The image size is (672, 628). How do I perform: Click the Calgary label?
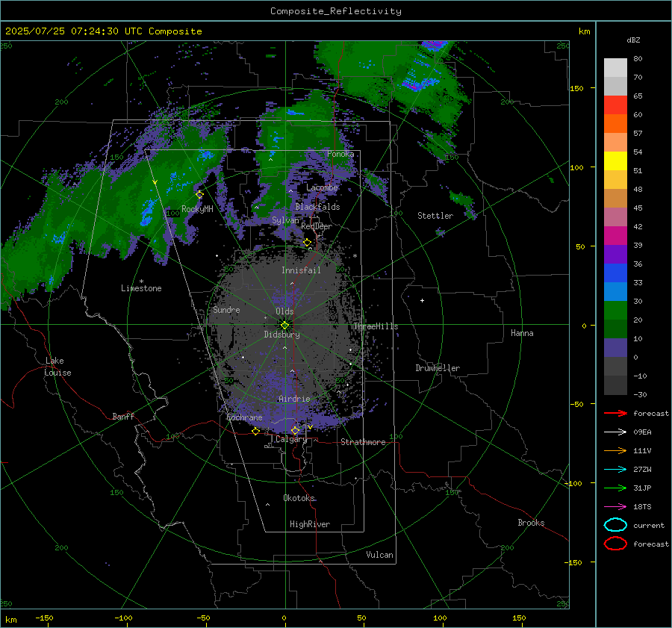pyautogui.click(x=291, y=439)
